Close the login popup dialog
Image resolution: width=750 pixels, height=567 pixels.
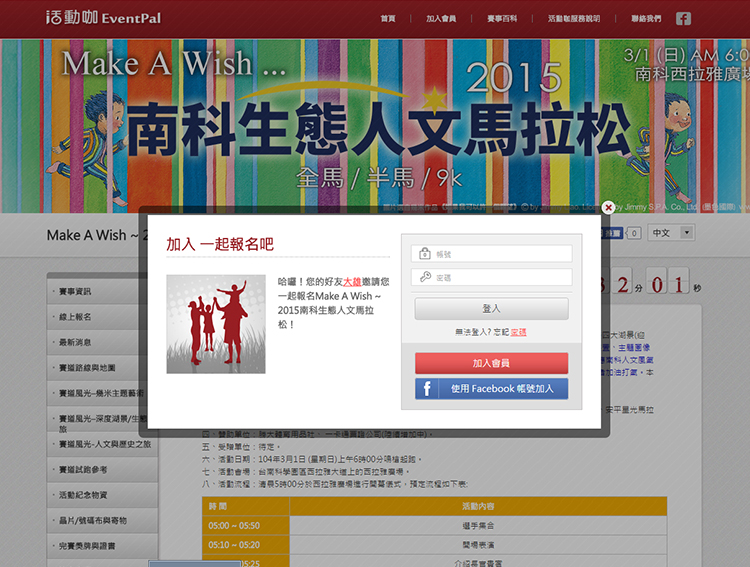(x=608, y=208)
